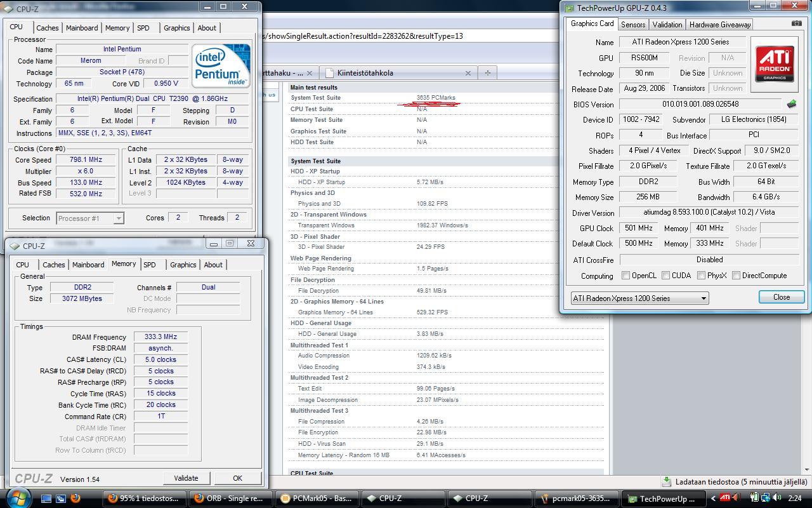Open the Graphics tab in top CPU-Z window
This screenshot has height=508, width=812.
coord(176,28)
